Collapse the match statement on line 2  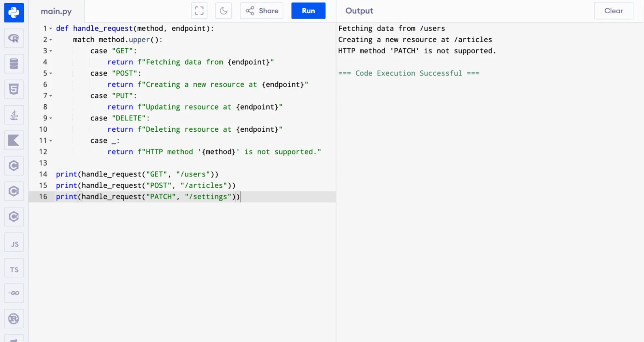click(51, 40)
